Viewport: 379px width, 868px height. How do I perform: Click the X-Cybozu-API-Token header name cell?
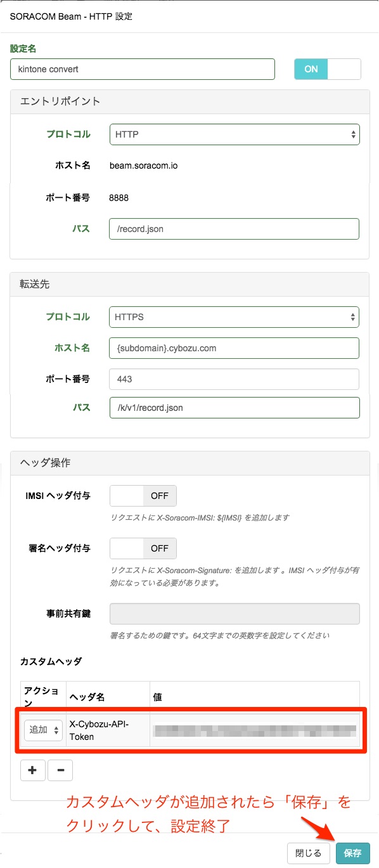pos(108,730)
